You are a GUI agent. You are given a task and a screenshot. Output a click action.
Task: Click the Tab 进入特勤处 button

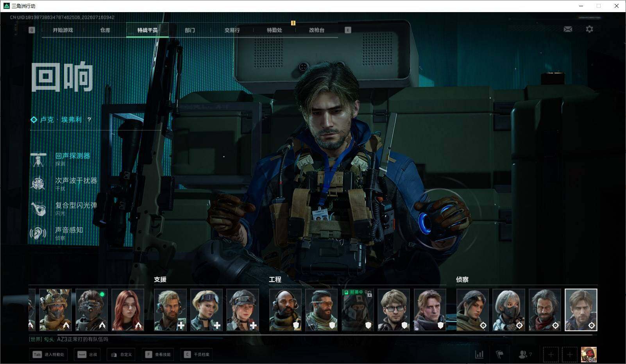pos(48,355)
